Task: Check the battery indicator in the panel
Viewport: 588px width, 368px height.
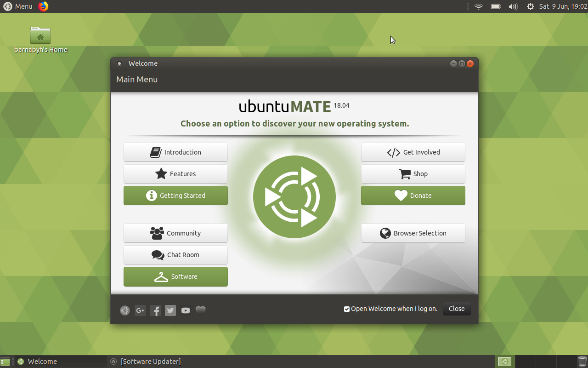Action: pyautogui.click(x=496, y=6)
